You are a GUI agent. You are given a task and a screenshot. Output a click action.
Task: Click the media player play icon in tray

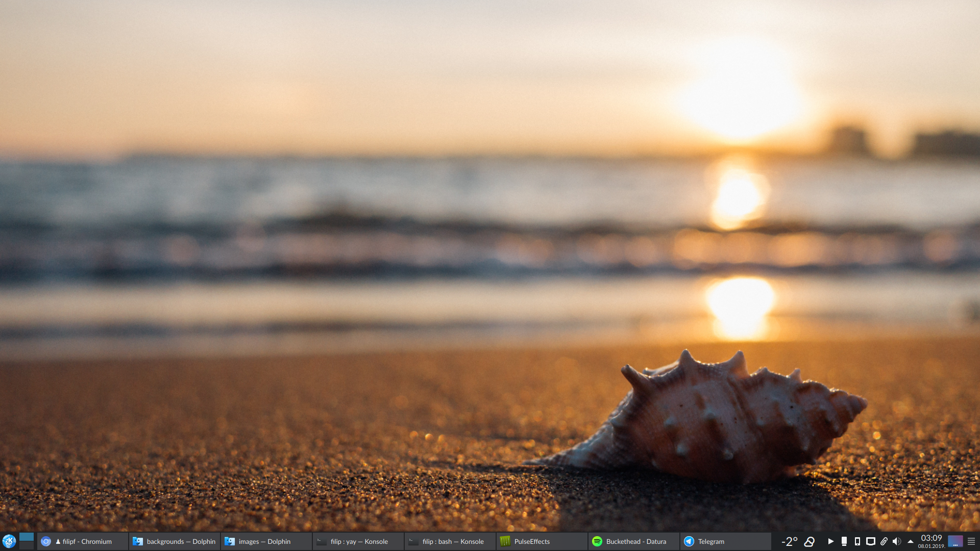click(x=831, y=541)
